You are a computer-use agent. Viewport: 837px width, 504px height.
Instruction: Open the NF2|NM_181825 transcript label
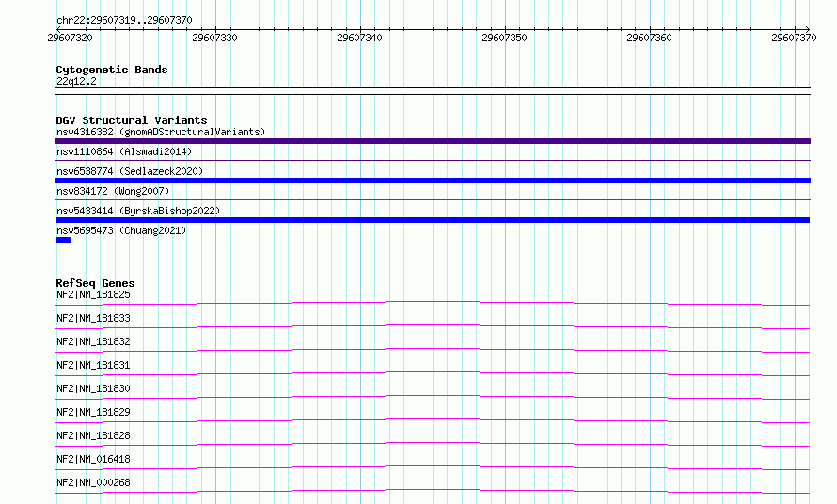tap(93, 294)
